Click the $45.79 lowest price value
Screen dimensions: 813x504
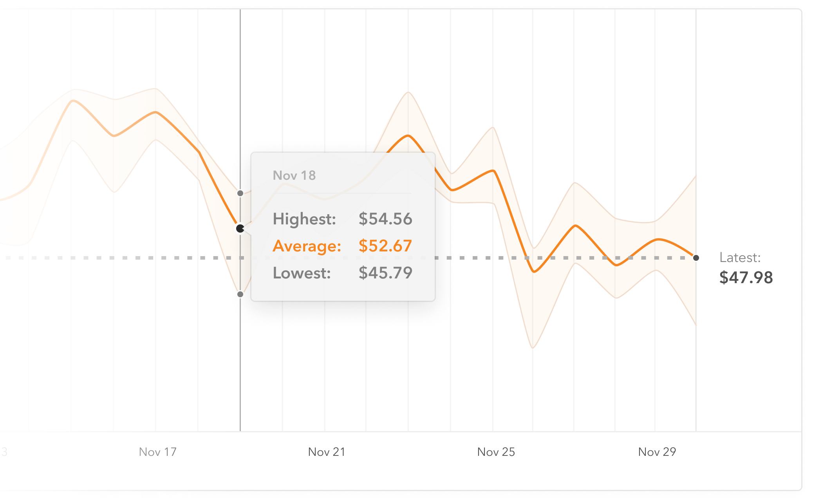click(385, 273)
